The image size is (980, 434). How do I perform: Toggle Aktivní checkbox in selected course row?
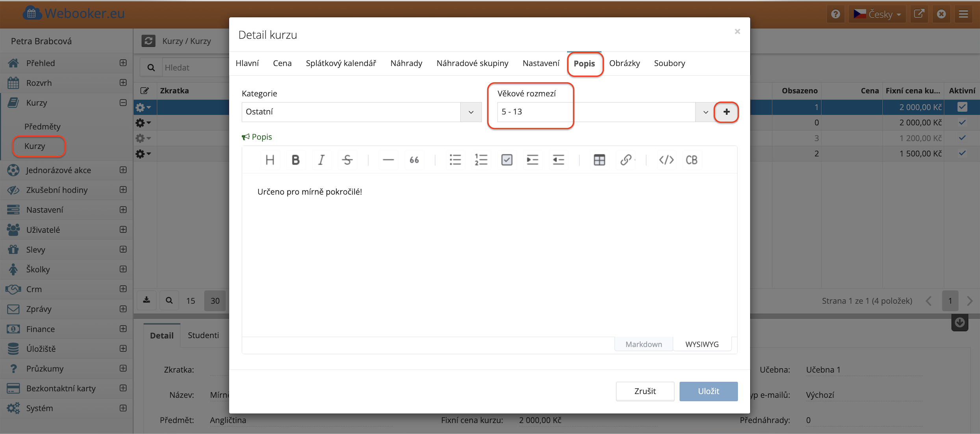click(x=962, y=107)
